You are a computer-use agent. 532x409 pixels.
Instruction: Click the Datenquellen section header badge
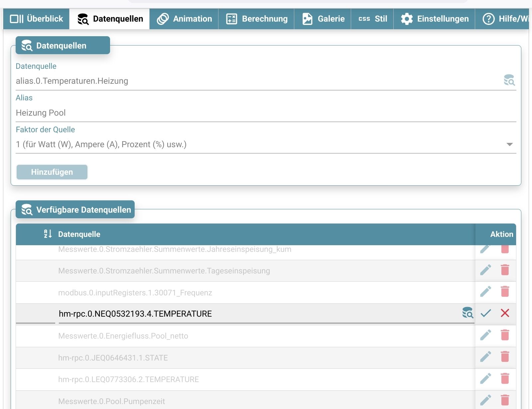[x=63, y=46]
